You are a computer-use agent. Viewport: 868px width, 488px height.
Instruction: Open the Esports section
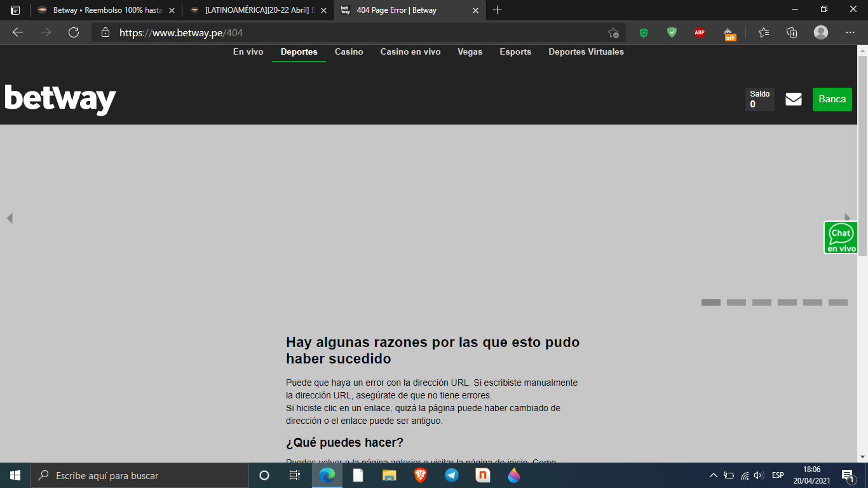(x=515, y=52)
